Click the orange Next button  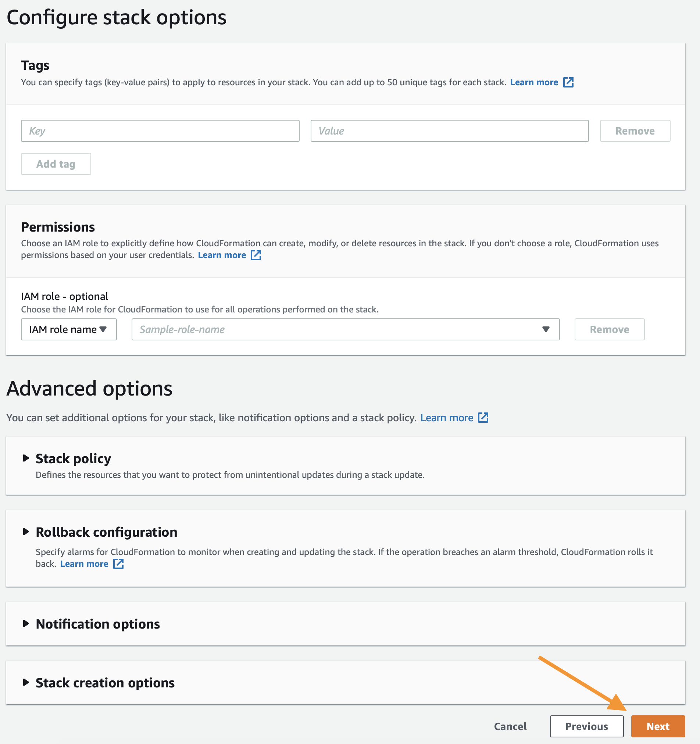[658, 726]
